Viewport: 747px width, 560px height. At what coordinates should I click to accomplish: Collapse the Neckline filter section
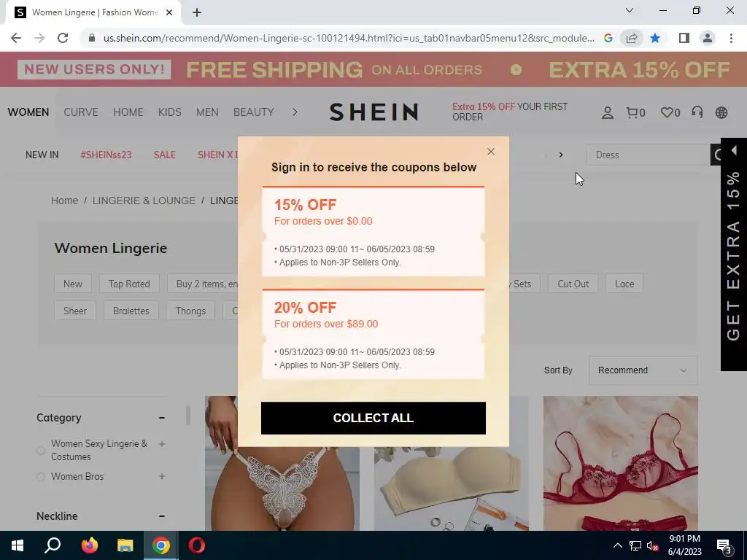(x=162, y=516)
